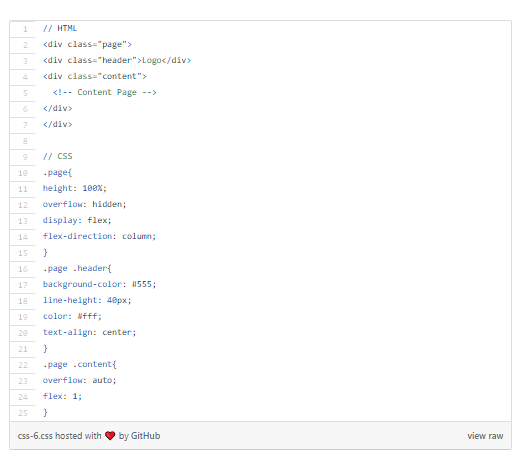Click the red heart icon

pyautogui.click(x=110, y=436)
